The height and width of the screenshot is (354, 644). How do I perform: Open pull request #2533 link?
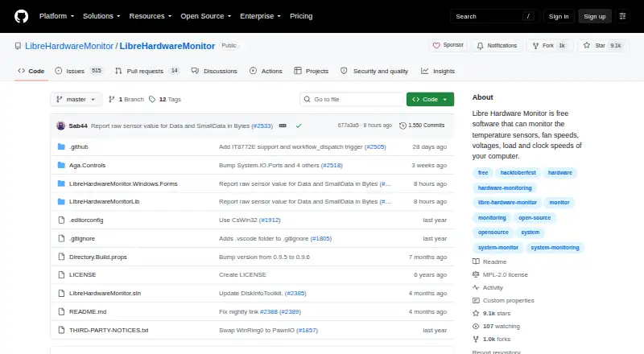pyautogui.click(x=262, y=126)
